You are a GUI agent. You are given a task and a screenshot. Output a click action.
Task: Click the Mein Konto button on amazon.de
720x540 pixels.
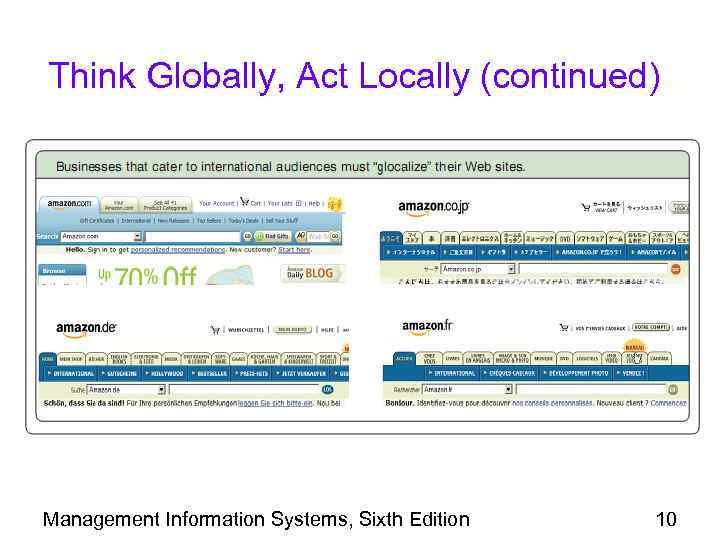(292, 330)
